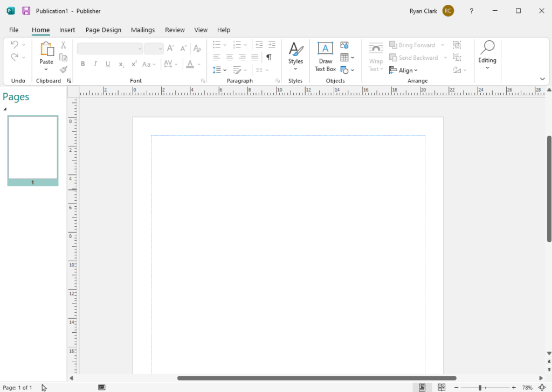Switch to the Review tab
This screenshot has height=392, width=552.
tap(175, 30)
